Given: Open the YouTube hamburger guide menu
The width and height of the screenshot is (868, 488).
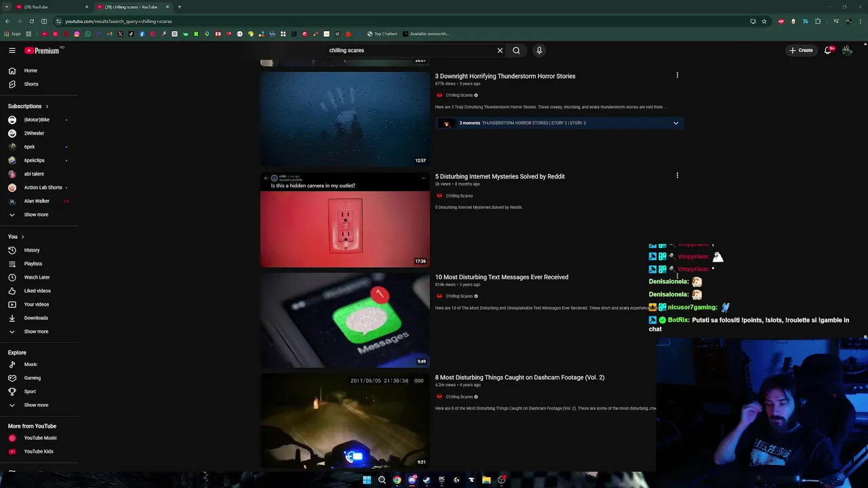Looking at the screenshot, I should (12, 50).
